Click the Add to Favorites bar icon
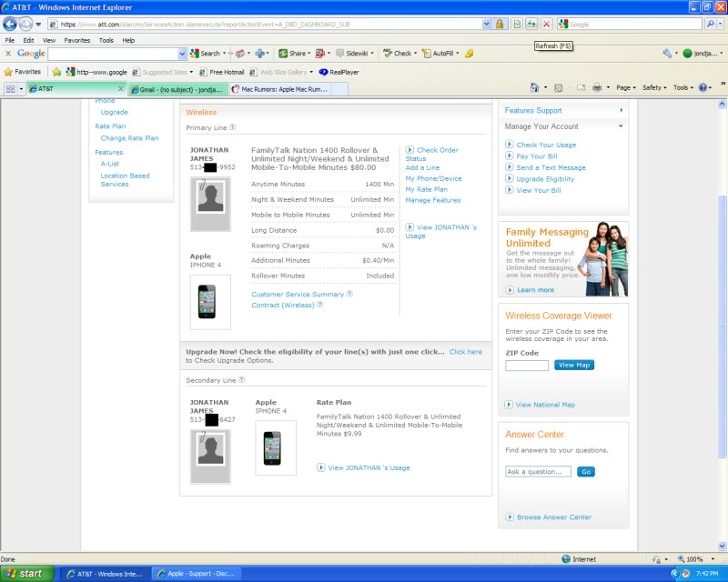This screenshot has width=728, height=582. 56,72
